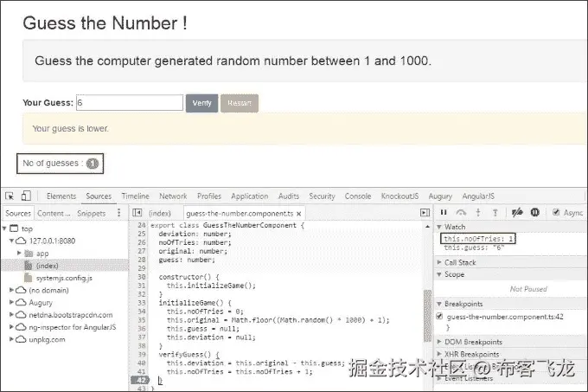Toggle the navigator sidebar icon
588x392 pixels.
click(137, 213)
